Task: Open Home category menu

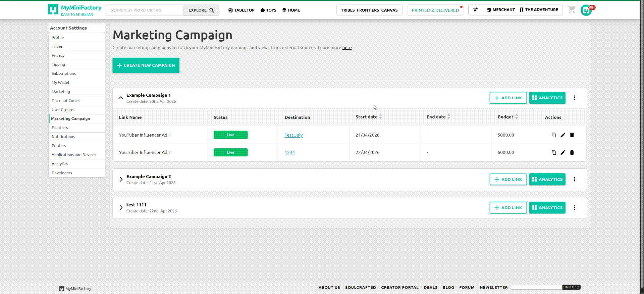Action: (291, 10)
